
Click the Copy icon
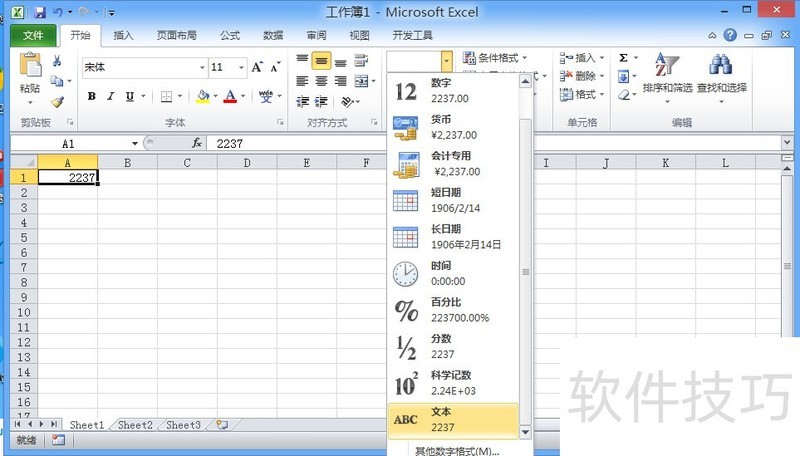(57, 81)
